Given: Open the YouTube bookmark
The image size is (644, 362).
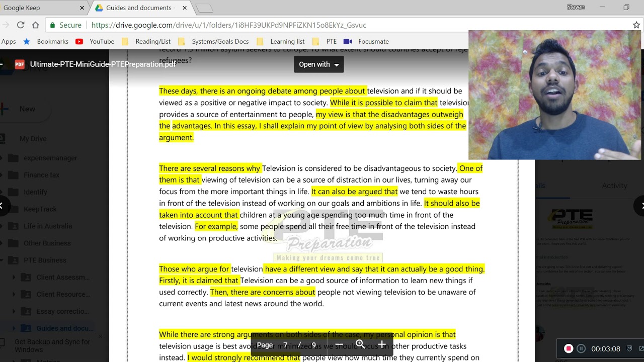Looking at the screenshot, I should (x=95, y=41).
